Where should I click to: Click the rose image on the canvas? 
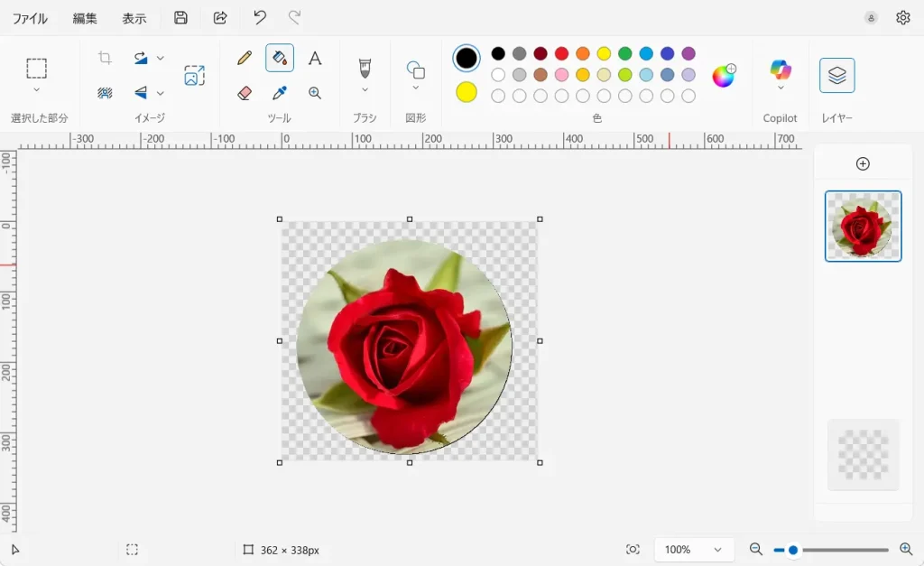pyautogui.click(x=404, y=347)
